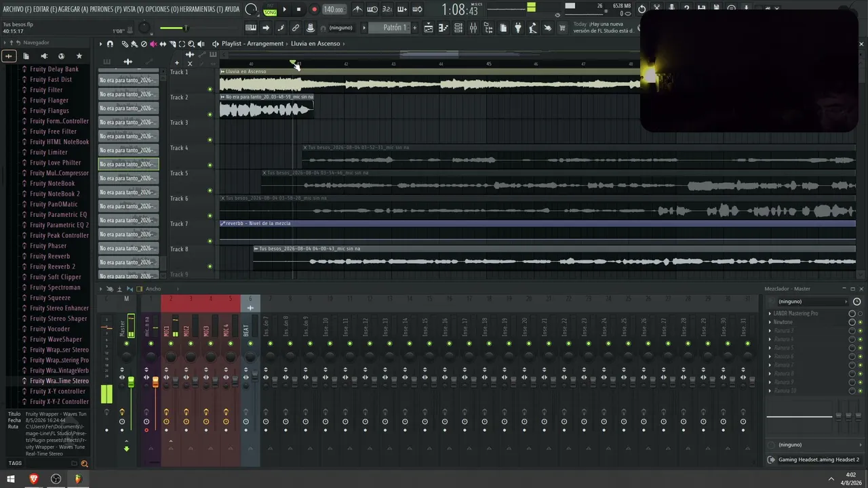Mute Track 2 in the Playlist
This screenshot has width=868, height=488.
pyautogui.click(x=210, y=115)
